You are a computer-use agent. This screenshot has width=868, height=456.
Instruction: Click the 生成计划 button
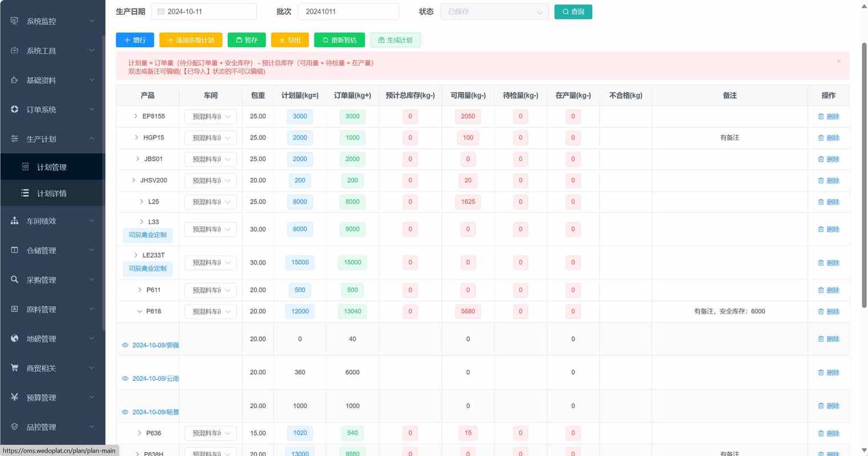click(x=395, y=40)
